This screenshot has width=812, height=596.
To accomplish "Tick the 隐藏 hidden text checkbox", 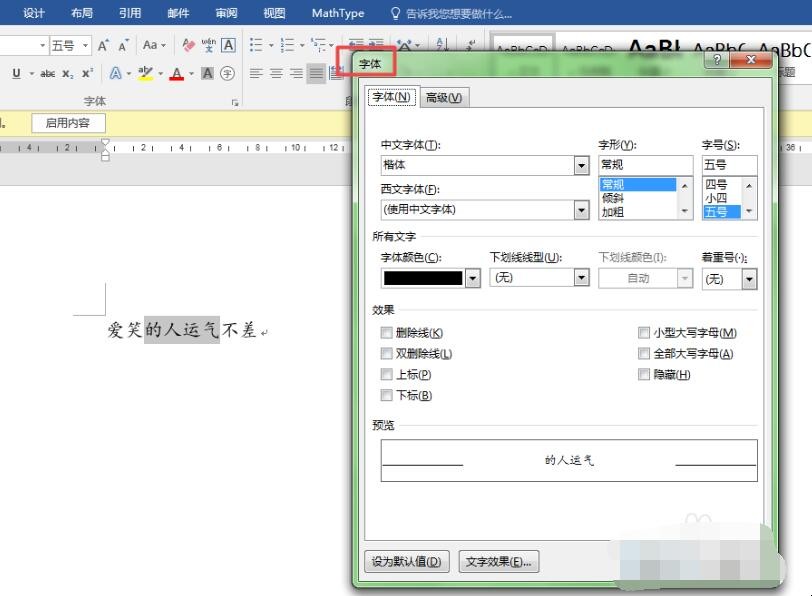I will click(644, 375).
